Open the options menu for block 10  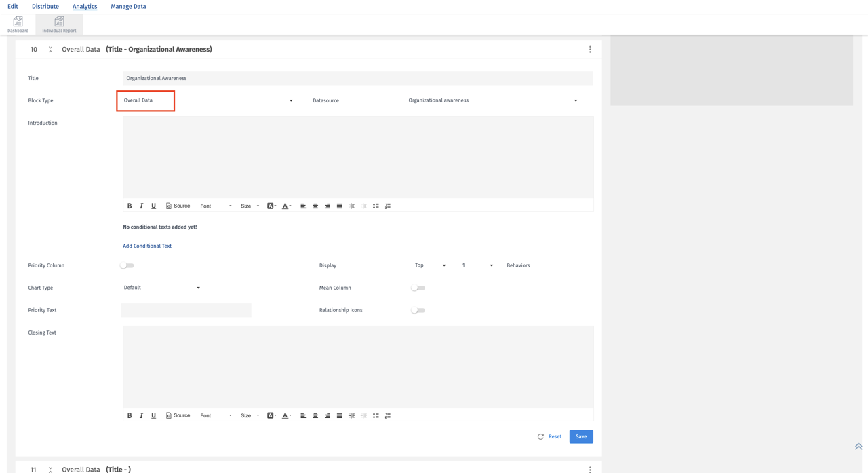590,49
